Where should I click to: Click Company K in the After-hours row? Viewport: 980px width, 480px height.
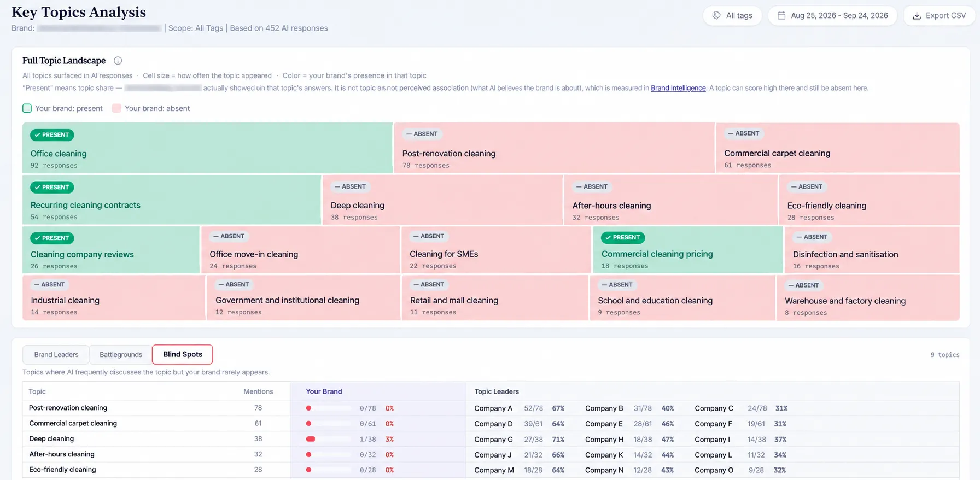pyautogui.click(x=604, y=455)
